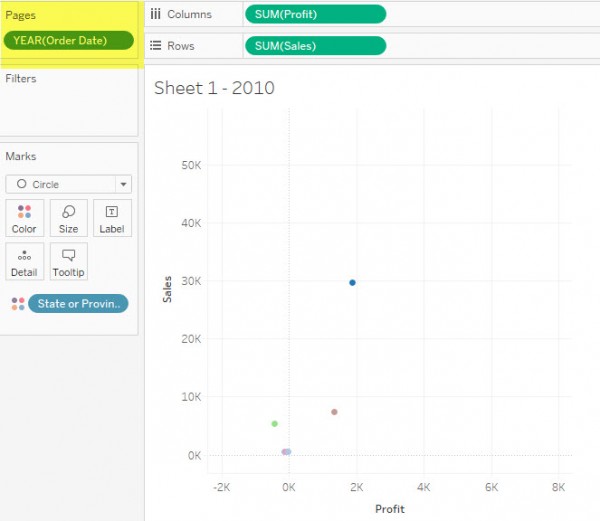Click the -2K tick on Profit axis
The height and width of the screenshot is (521, 600).
(x=222, y=487)
